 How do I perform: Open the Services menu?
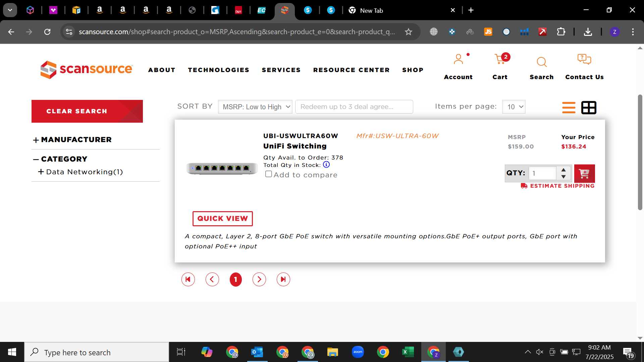[281, 70]
